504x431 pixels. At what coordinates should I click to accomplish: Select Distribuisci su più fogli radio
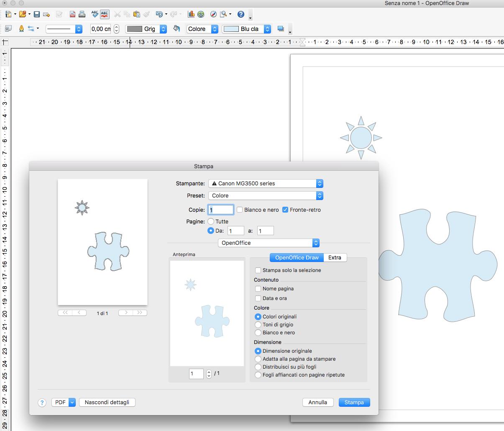[x=258, y=367]
